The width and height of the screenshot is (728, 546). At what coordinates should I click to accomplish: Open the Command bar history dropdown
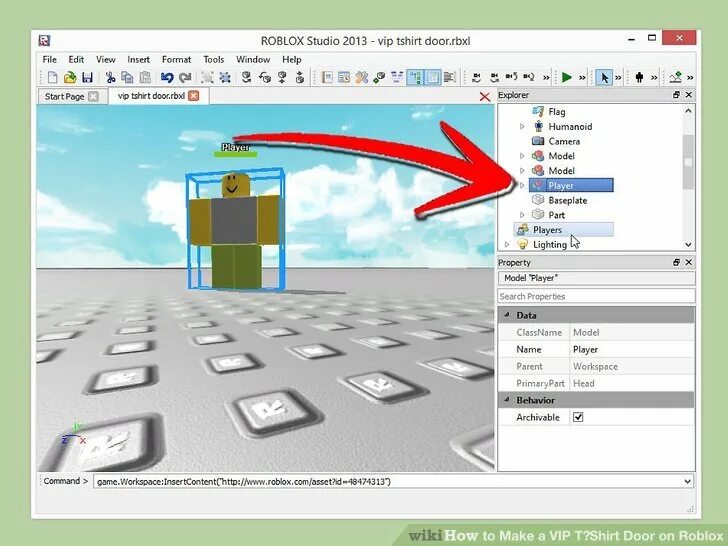point(688,481)
